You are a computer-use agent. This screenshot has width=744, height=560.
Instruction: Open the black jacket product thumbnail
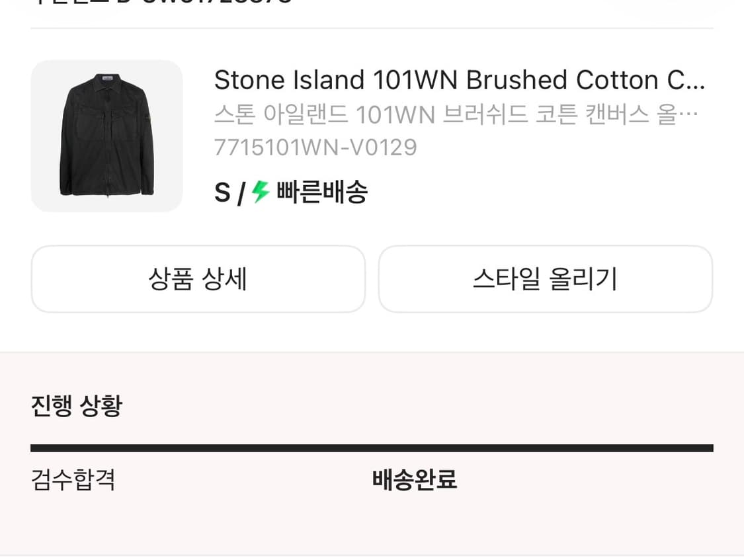point(106,136)
